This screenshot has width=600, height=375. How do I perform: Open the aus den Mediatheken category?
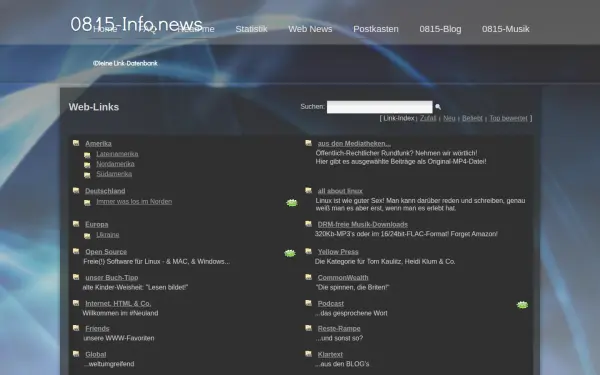coord(354,143)
